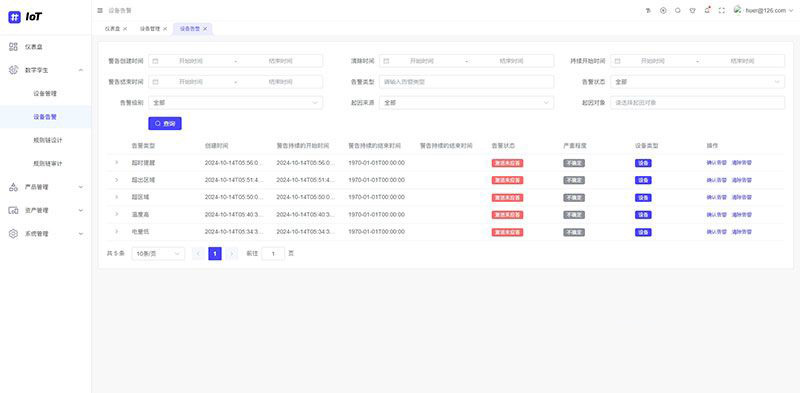This screenshot has height=393, width=800.
Task: Open 设备管理 in the sidebar
Action: pos(45,93)
